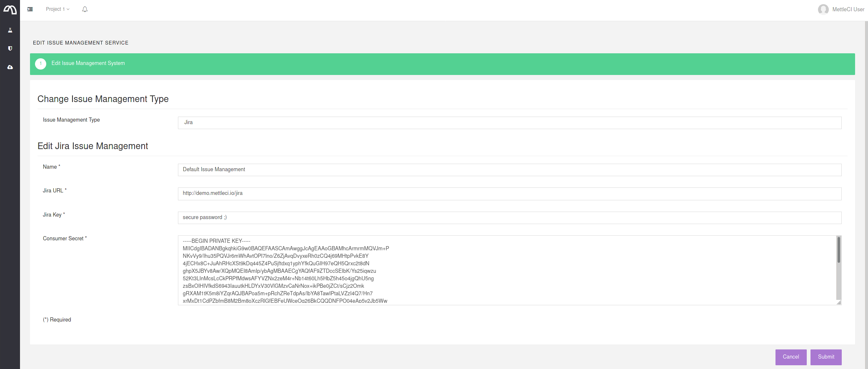Click the user avatar icon
This screenshot has width=868, height=369.
[823, 9]
